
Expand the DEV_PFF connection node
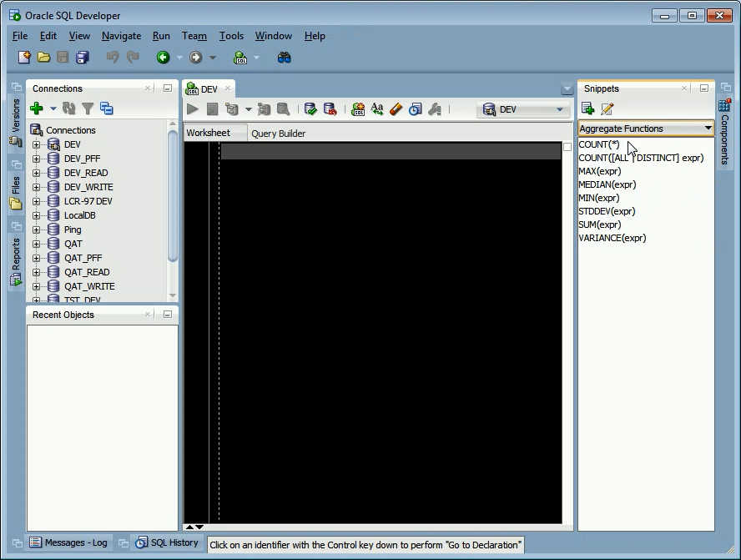pos(37,159)
